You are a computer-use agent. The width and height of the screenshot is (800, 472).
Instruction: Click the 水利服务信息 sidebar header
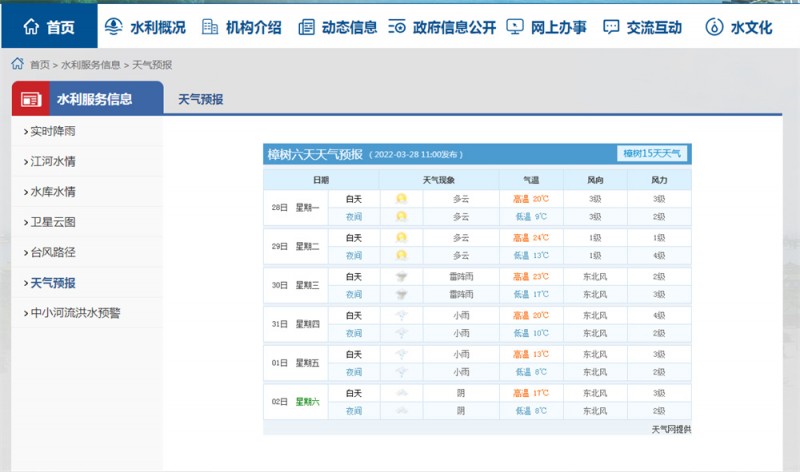click(88, 98)
